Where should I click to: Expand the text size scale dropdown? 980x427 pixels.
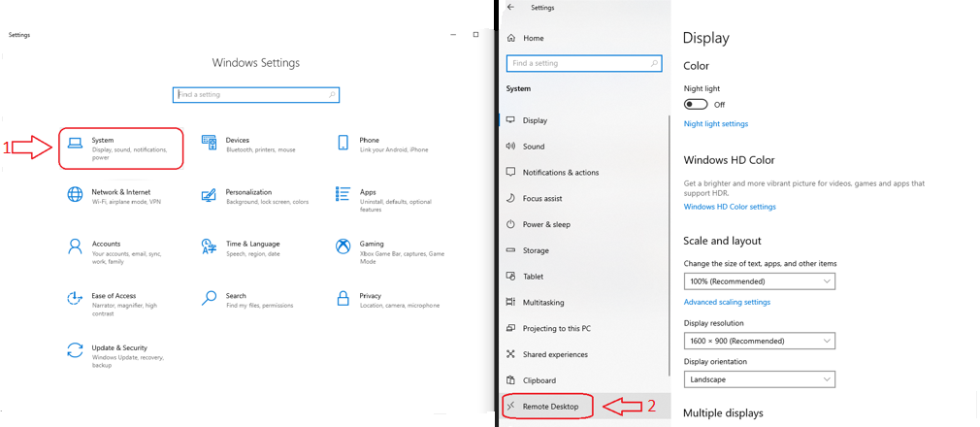point(759,281)
